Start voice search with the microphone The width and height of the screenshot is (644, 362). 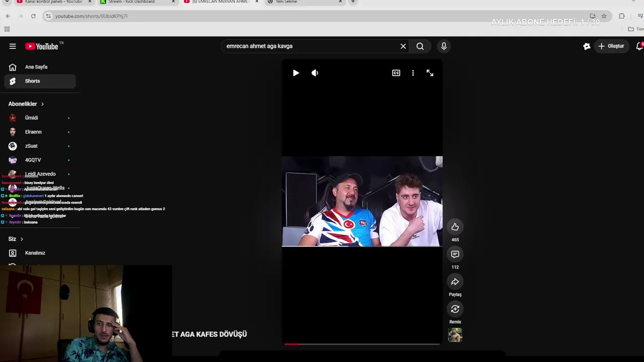[444, 46]
